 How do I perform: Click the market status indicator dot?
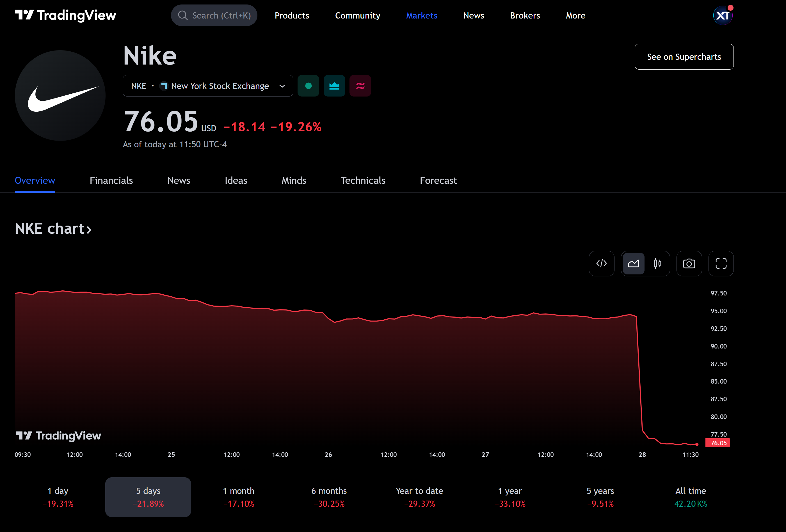(x=308, y=86)
